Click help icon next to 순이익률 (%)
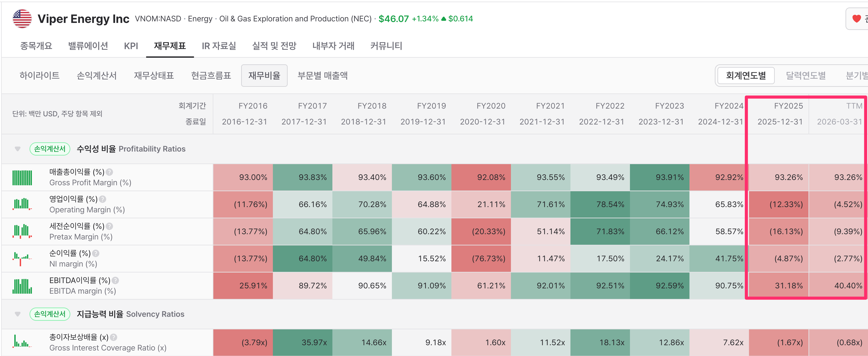Image resolution: width=868 pixels, height=356 pixels. 96,253
